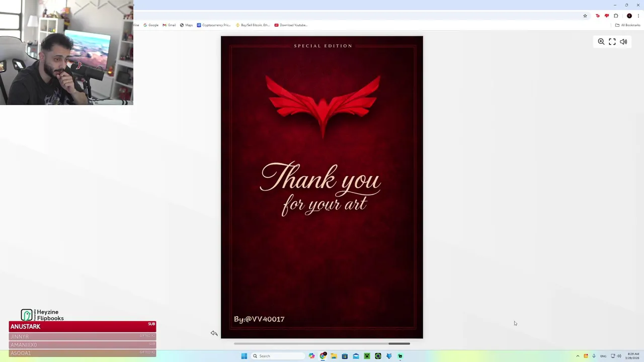Open the Maps bookmark

click(186, 25)
